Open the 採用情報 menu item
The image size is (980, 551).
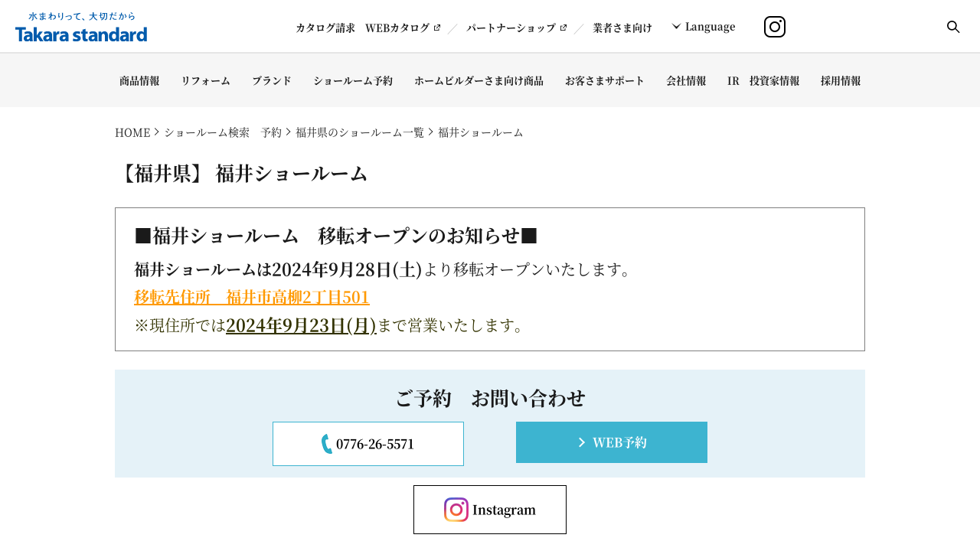[x=841, y=80]
